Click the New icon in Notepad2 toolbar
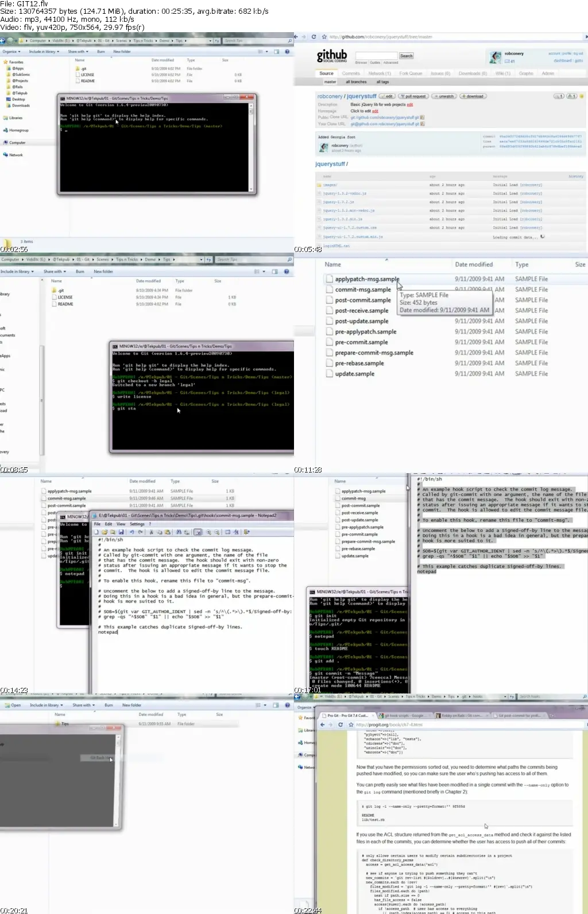 click(x=96, y=532)
